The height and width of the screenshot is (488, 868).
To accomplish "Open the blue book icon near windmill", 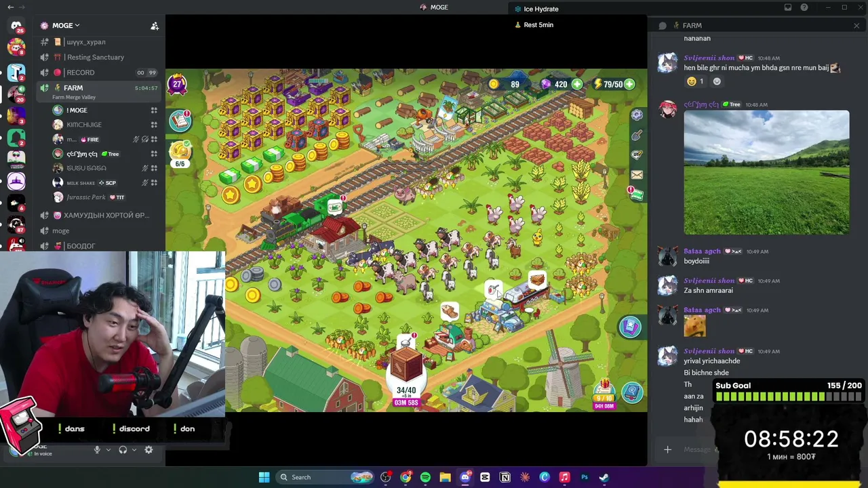I will pyautogui.click(x=632, y=392).
